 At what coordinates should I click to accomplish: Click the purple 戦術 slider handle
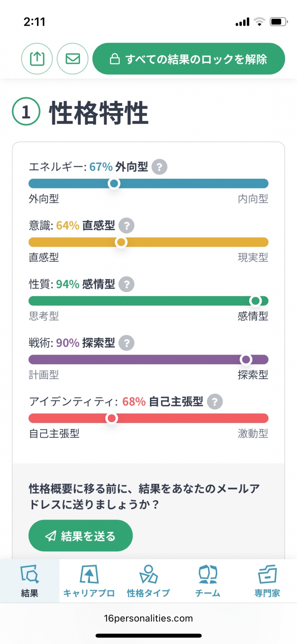coord(246,359)
